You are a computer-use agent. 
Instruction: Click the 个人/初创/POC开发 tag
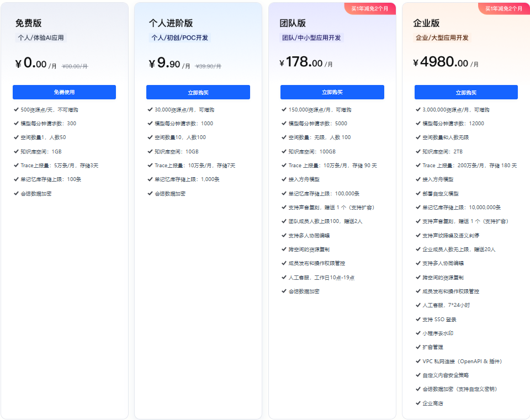pos(180,38)
